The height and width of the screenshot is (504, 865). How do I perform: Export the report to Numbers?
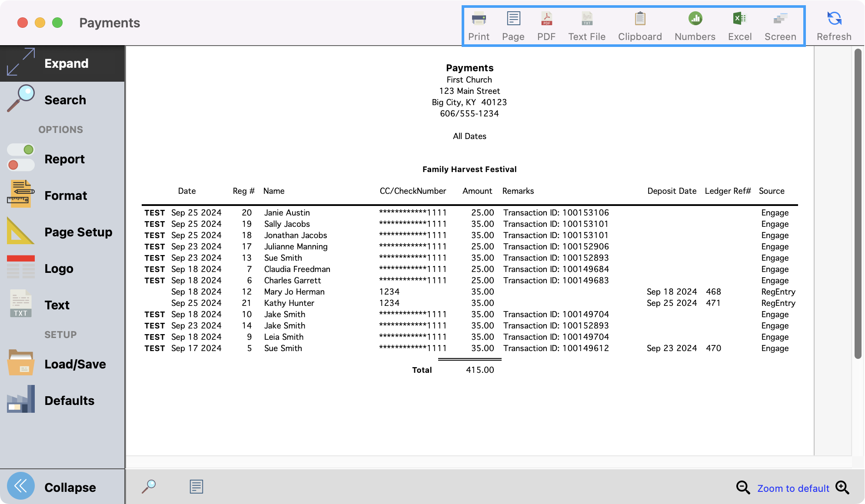[x=694, y=25]
